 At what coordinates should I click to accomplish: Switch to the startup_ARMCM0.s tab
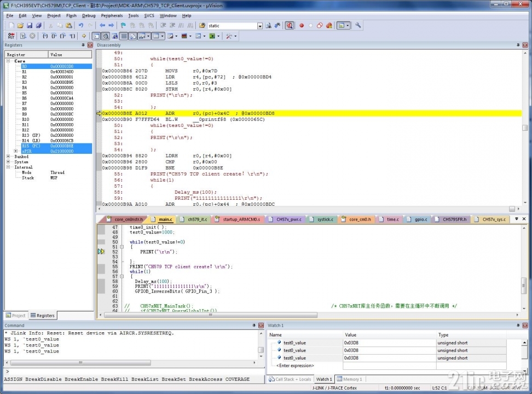coord(238,219)
